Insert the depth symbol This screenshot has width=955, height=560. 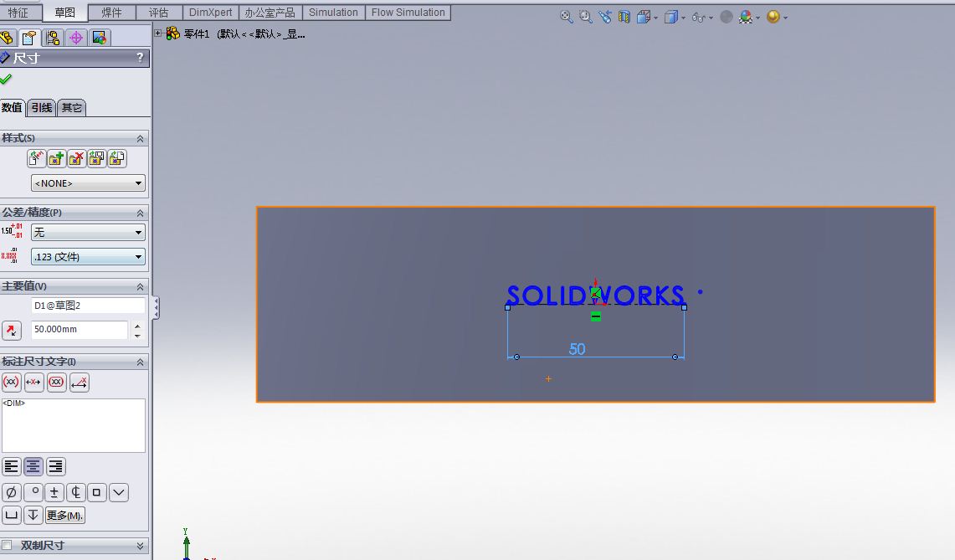[x=33, y=515]
